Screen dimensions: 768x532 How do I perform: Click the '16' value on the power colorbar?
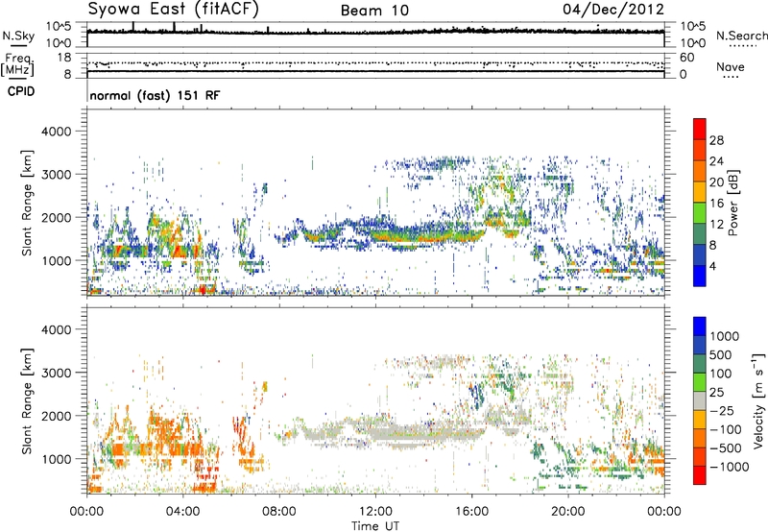716,204
